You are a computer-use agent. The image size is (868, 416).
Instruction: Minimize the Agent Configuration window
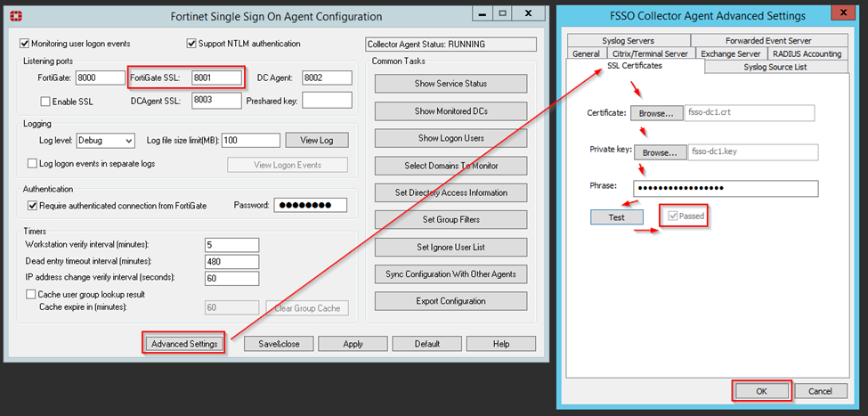[x=483, y=13]
